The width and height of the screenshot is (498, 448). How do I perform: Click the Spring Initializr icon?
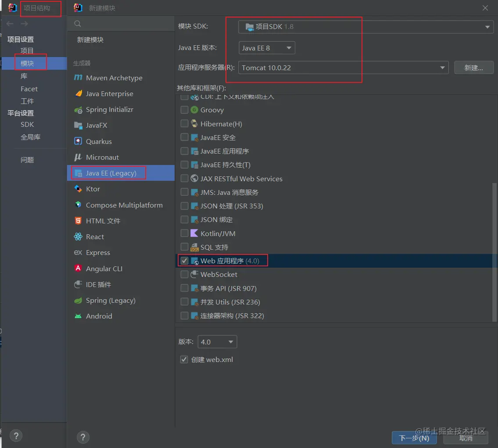(78, 110)
